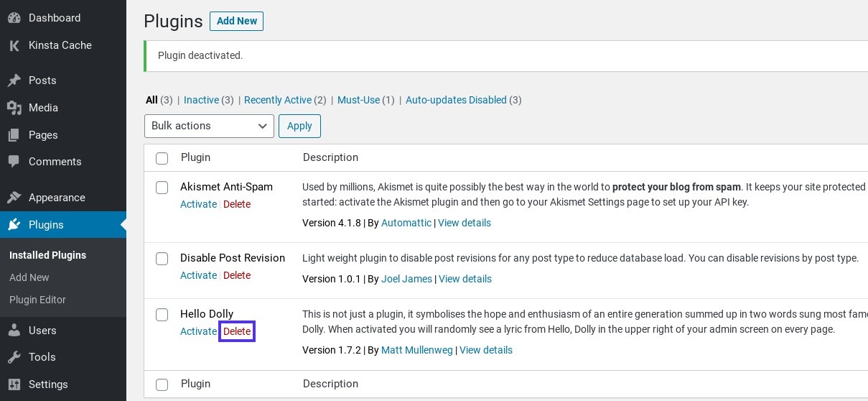
Task: Click the Media icon in sidebar
Action: [14, 108]
